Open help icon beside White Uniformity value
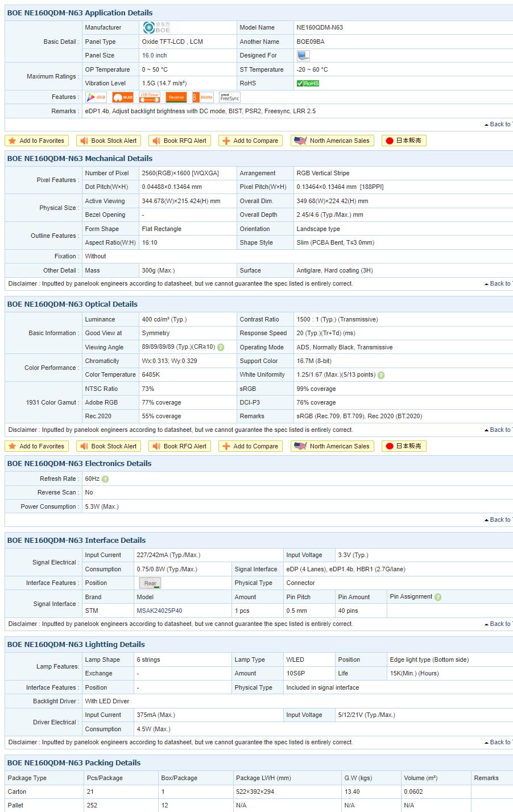 pyautogui.click(x=381, y=375)
